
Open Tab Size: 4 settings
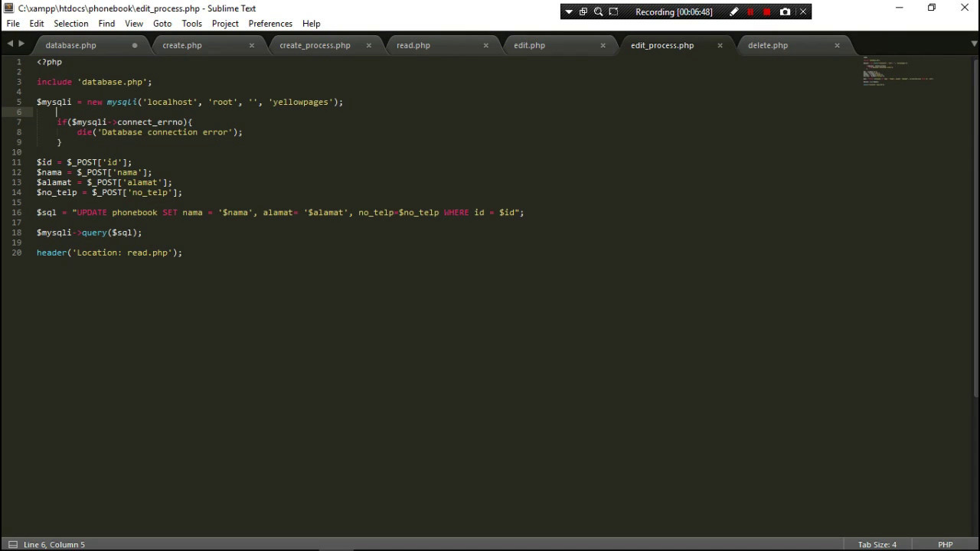pyautogui.click(x=877, y=544)
